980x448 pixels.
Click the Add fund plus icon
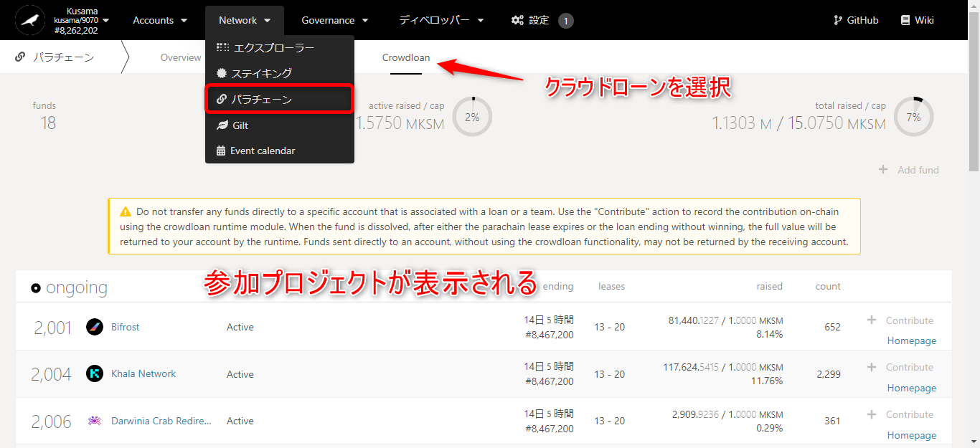coord(883,170)
